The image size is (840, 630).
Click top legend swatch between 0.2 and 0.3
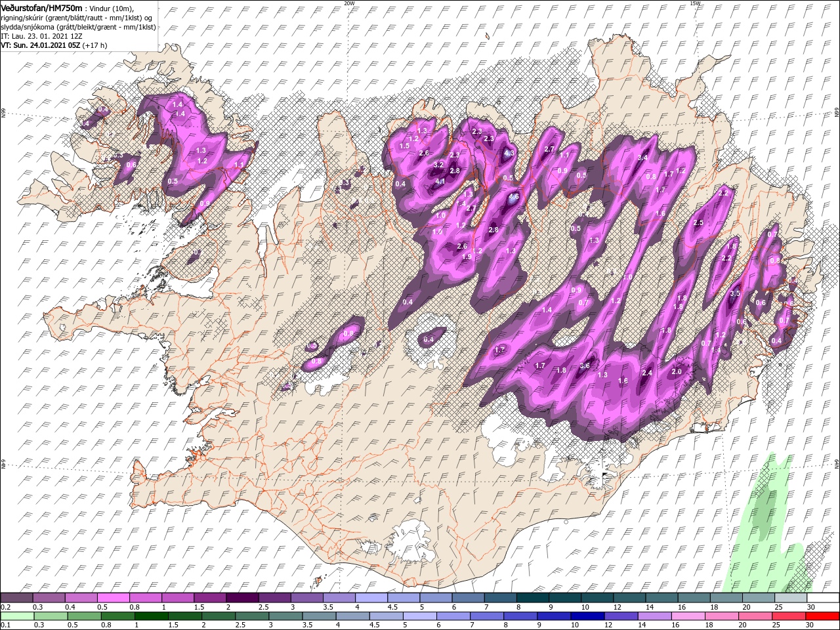pyautogui.click(x=18, y=598)
